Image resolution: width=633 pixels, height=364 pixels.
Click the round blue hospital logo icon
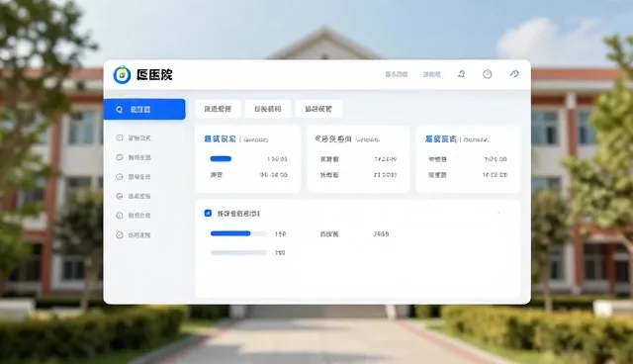(x=122, y=74)
